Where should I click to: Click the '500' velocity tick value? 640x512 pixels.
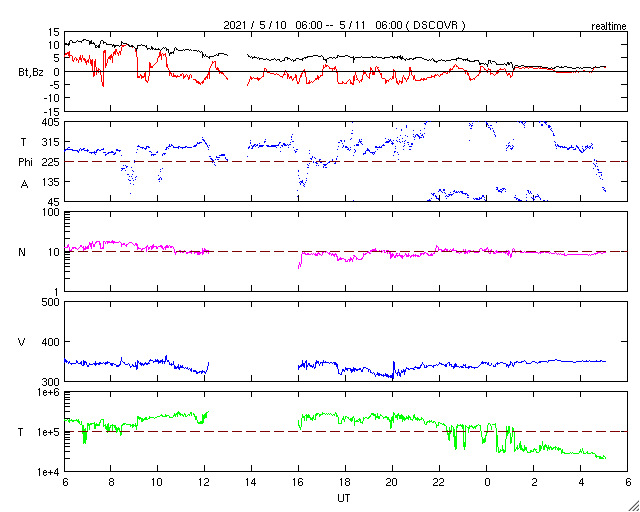[x=51, y=302]
